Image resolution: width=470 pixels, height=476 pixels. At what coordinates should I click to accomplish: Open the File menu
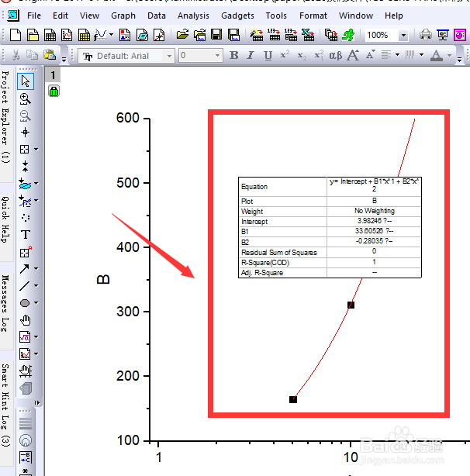click(34, 16)
